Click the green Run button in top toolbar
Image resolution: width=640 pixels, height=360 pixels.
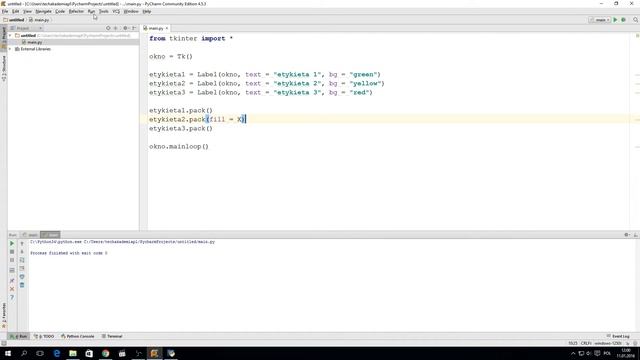(x=615, y=20)
